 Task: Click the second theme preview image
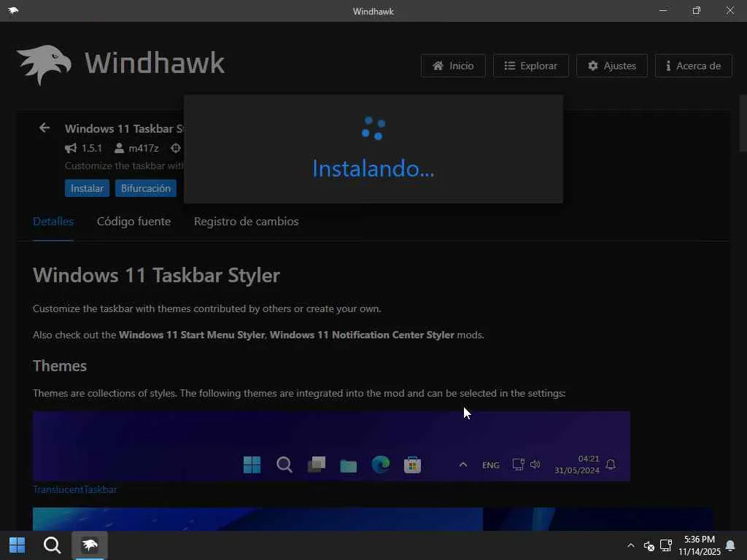point(373,519)
